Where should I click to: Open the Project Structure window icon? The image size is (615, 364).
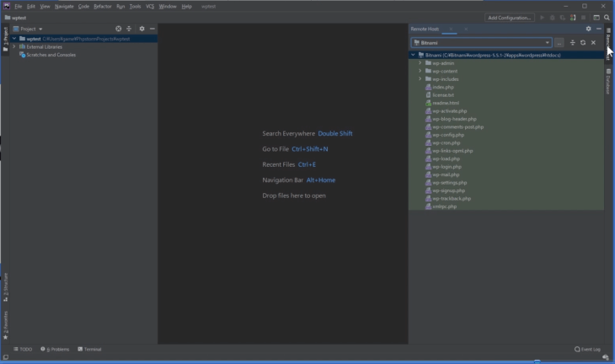pyautogui.click(x=596, y=18)
